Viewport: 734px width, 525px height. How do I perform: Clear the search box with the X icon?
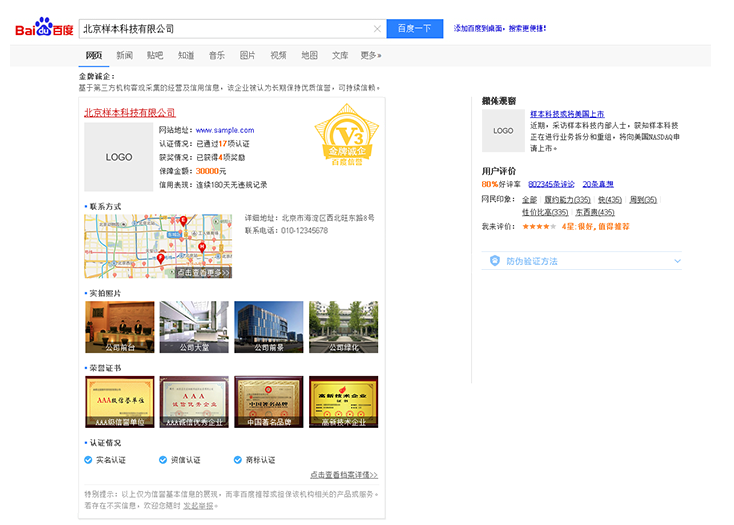[377, 29]
